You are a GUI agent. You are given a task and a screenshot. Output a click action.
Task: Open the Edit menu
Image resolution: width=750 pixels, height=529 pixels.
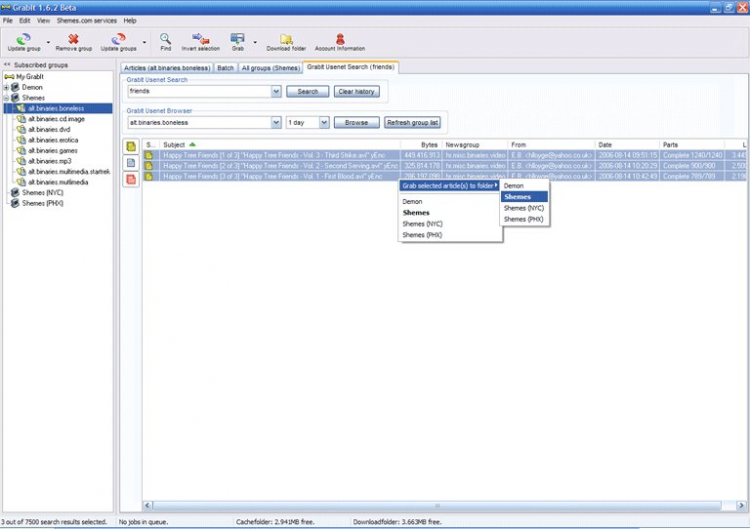pos(24,21)
